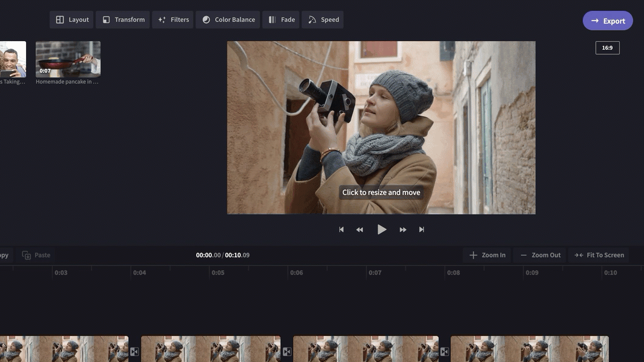Click the Export button
644x362 pixels.
pyautogui.click(x=608, y=21)
